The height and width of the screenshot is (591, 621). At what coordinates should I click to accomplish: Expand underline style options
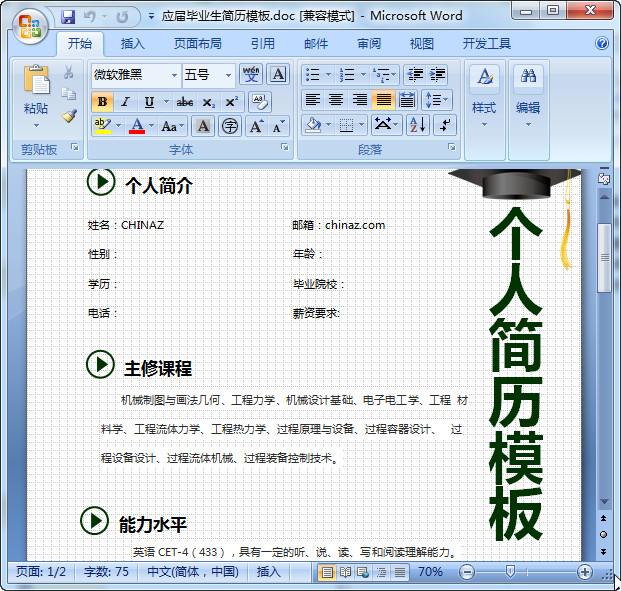[166, 102]
